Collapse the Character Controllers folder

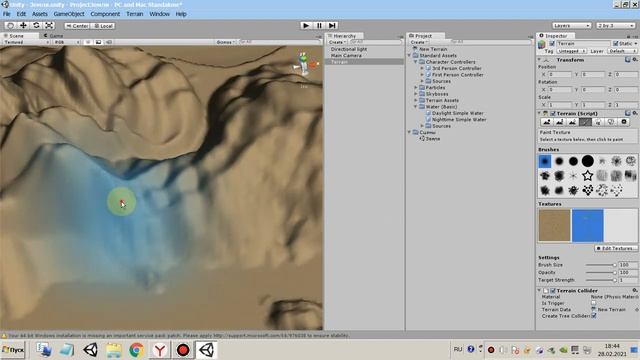[x=416, y=62]
